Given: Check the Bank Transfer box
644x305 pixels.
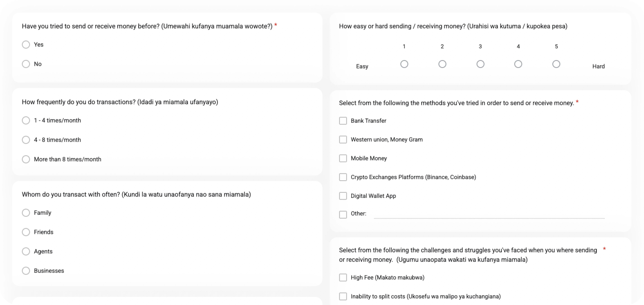Looking at the screenshot, I should (x=343, y=121).
